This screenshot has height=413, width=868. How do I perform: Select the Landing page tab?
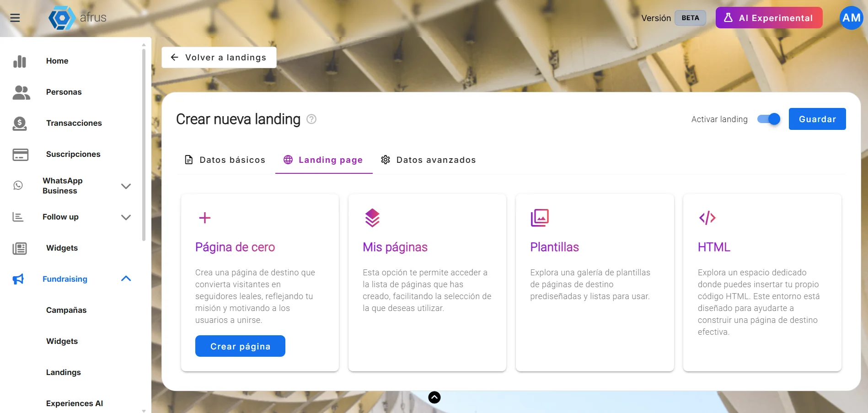click(x=323, y=160)
